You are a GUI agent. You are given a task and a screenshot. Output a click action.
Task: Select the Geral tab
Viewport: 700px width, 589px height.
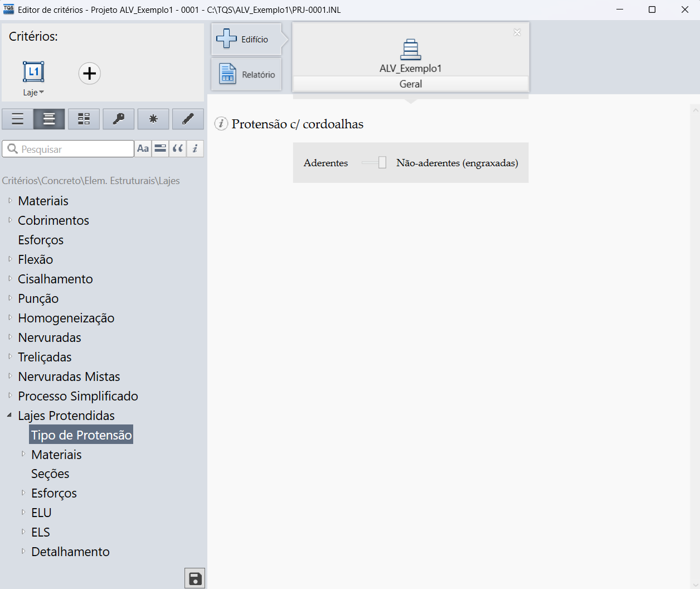click(411, 84)
